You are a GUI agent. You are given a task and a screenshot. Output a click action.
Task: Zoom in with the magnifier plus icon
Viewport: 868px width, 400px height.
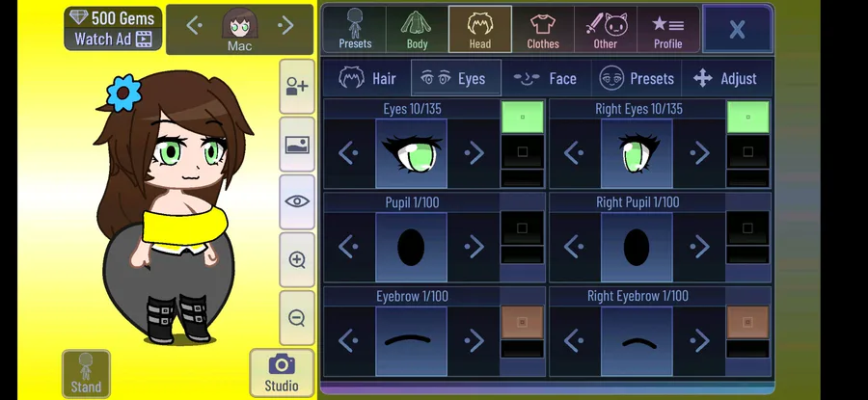pyautogui.click(x=297, y=259)
